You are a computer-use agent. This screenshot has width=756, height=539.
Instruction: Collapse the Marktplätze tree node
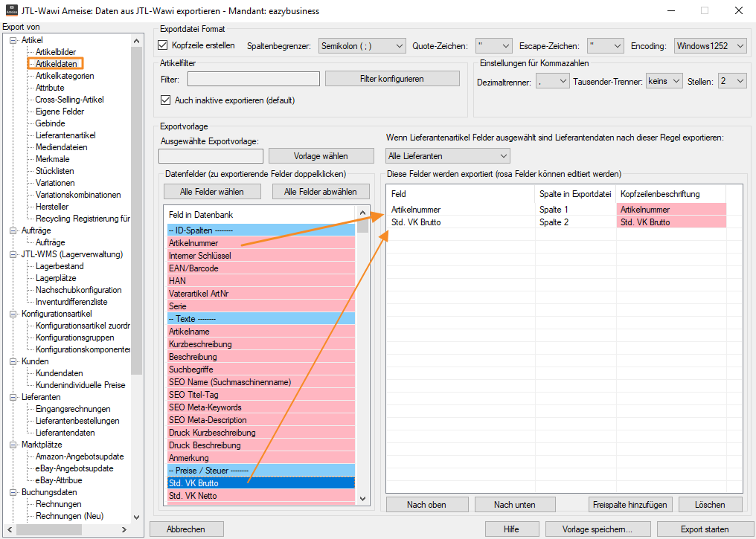(13, 445)
